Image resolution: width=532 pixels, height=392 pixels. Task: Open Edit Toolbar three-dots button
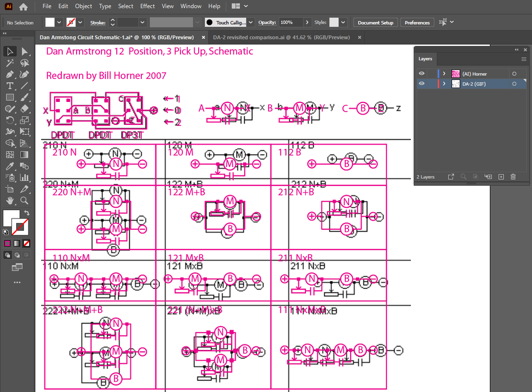pyautogui.click(x=17, y=282)
